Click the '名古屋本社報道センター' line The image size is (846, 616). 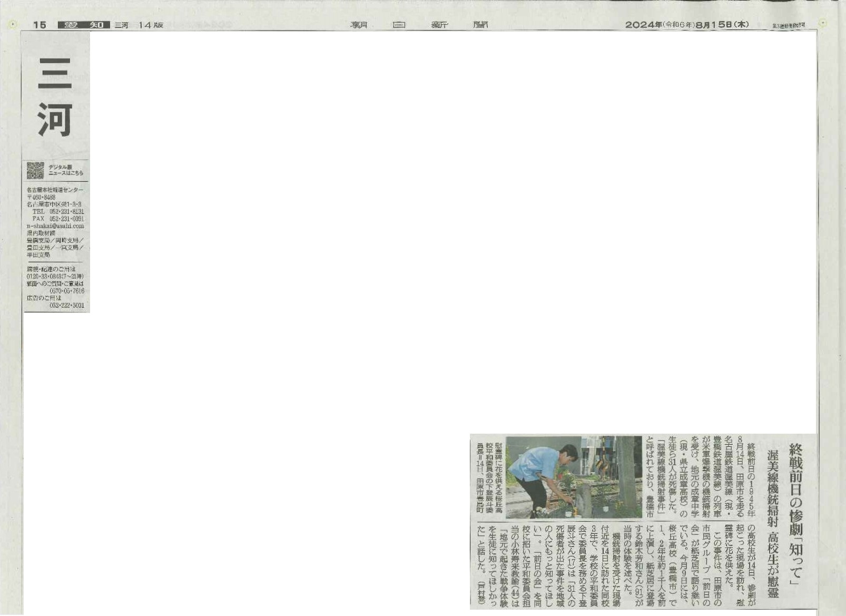[x=55, y=190]
